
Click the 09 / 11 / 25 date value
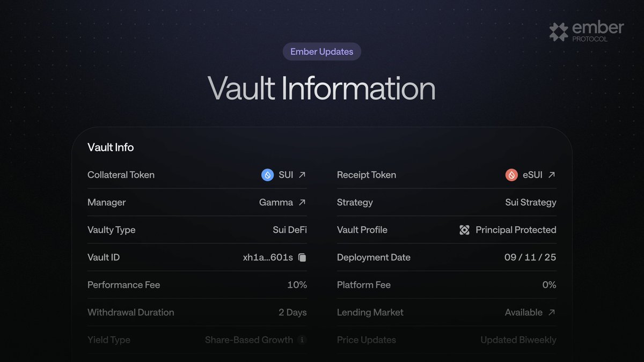click(530, 257)
